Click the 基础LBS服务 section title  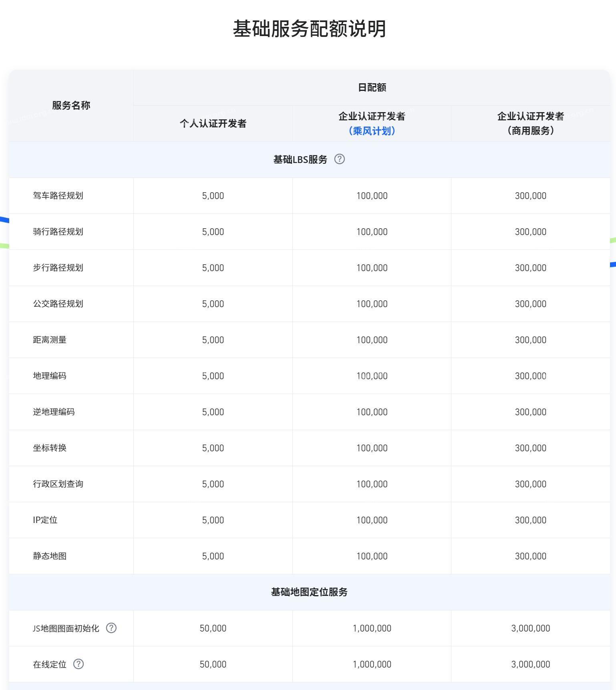coord(300,159)
